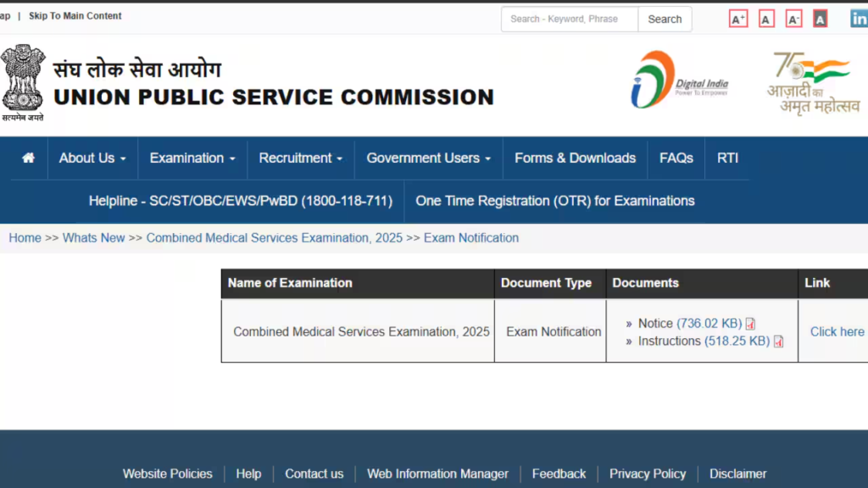Increase font size with A+ icon

click(x=738, y=19)
